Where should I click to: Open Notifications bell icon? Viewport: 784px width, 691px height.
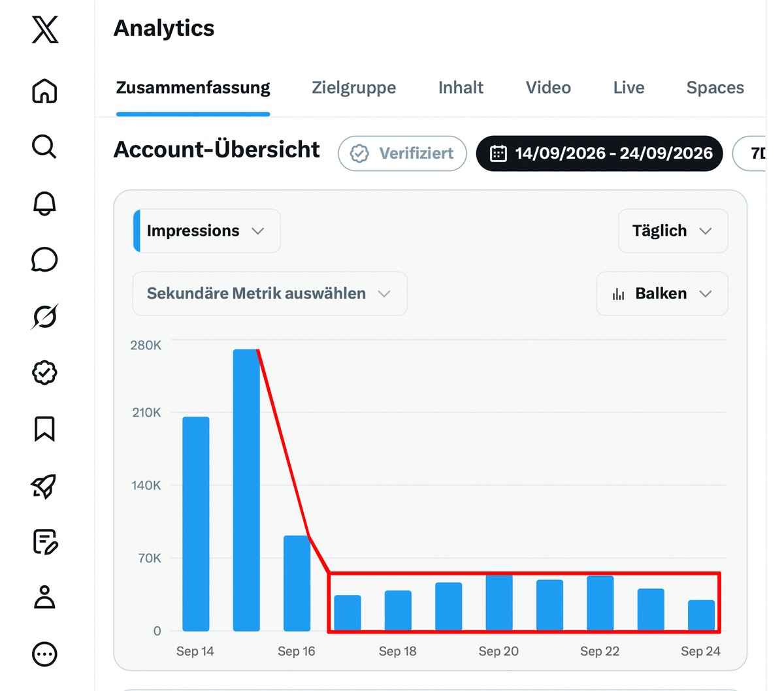click(x=44, y=203)
